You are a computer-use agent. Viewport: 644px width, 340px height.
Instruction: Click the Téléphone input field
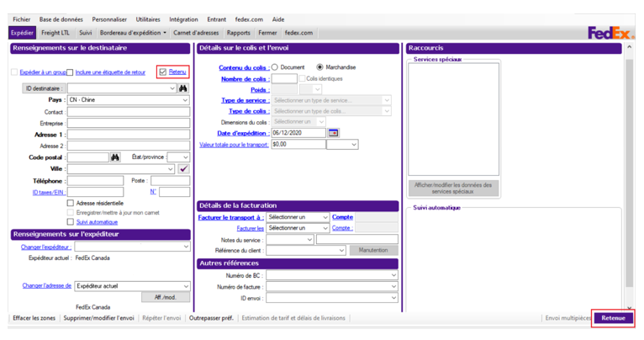point(95,180)
